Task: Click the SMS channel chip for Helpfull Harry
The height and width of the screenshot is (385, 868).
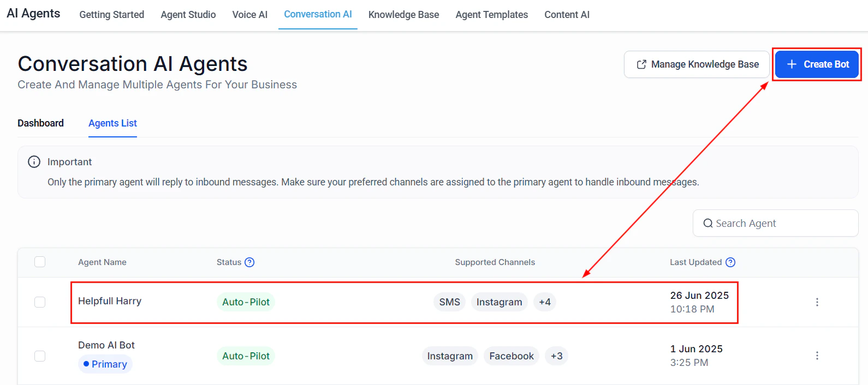Action: point(449,302)
